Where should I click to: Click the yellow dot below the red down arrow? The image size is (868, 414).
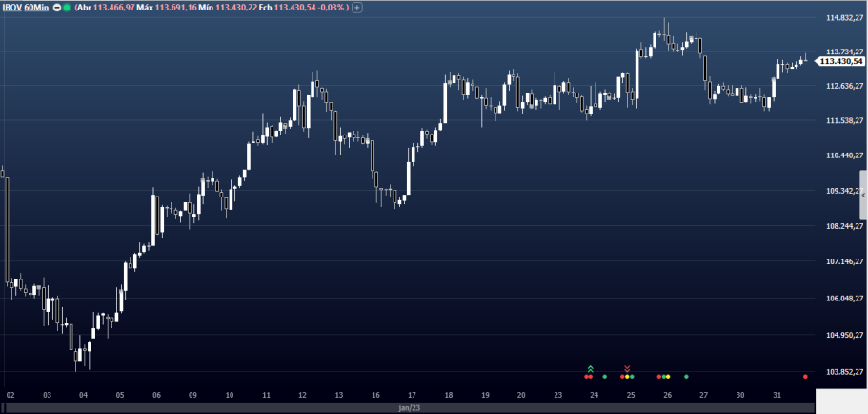click(627, 377)
